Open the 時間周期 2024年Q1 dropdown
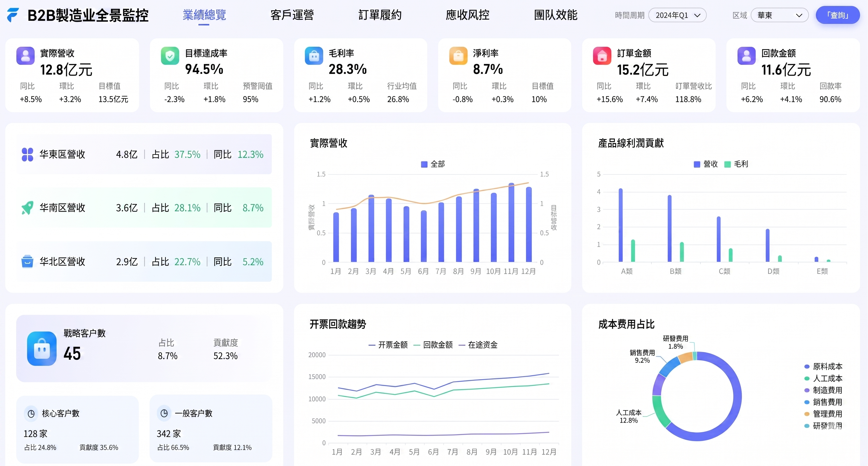This screenshot has width=868, height=466. coord(677,15)
